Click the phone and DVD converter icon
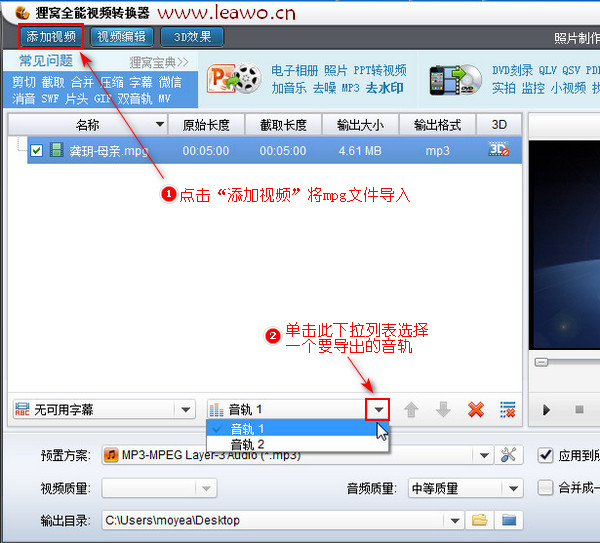 click(455, 80)
